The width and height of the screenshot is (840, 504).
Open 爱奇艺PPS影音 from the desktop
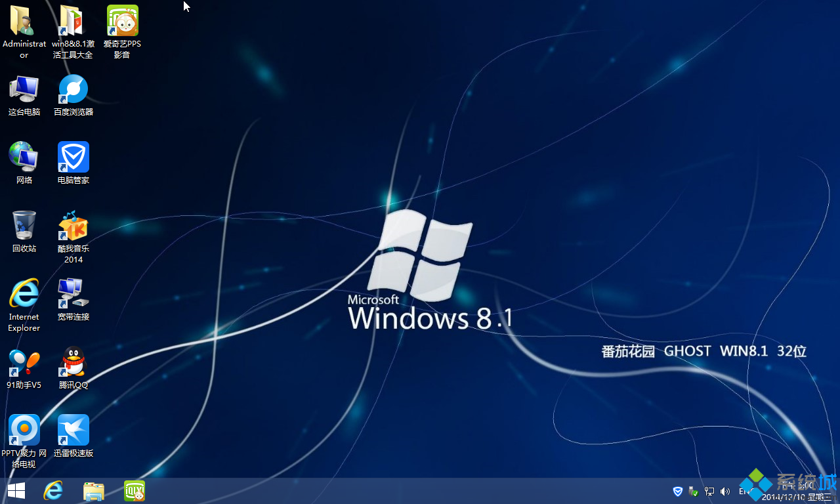pos(122,20)
